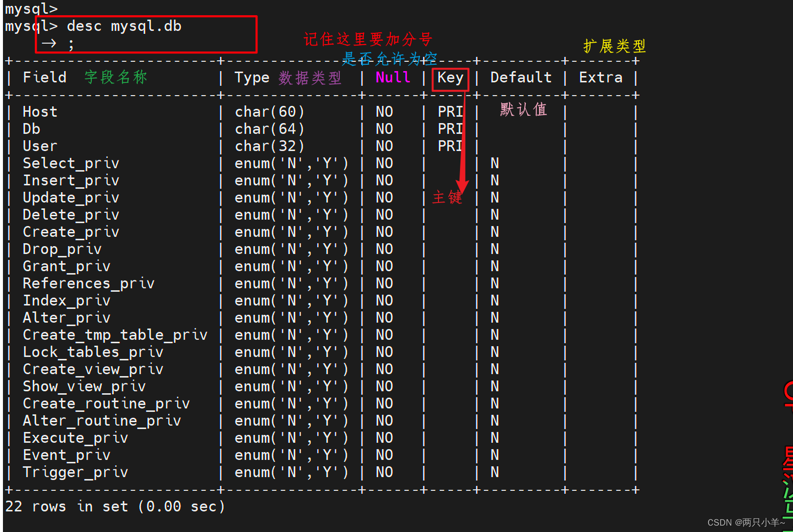Select the 'char(60)' type value

pyautogui.click(x=270, y=112)
